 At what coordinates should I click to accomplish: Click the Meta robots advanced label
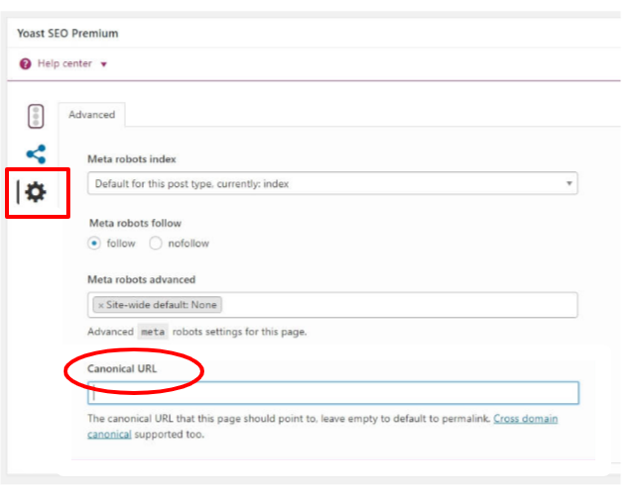click(142, 280)
